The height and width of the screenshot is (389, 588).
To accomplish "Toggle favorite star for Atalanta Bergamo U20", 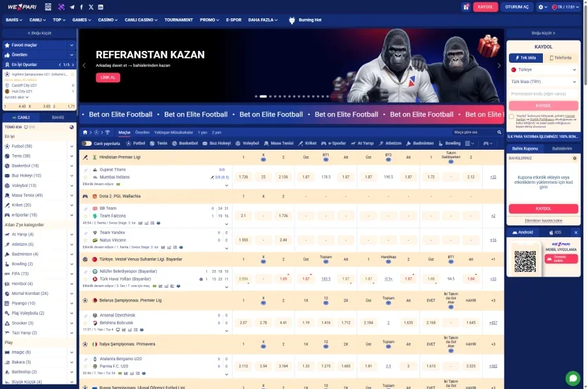I will click(86, 366).
